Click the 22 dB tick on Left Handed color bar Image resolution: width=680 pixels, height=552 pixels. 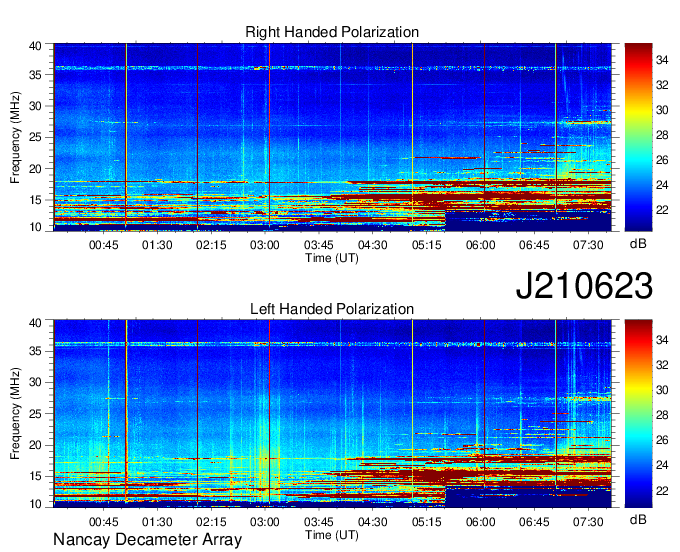click(x=662, y=490)
